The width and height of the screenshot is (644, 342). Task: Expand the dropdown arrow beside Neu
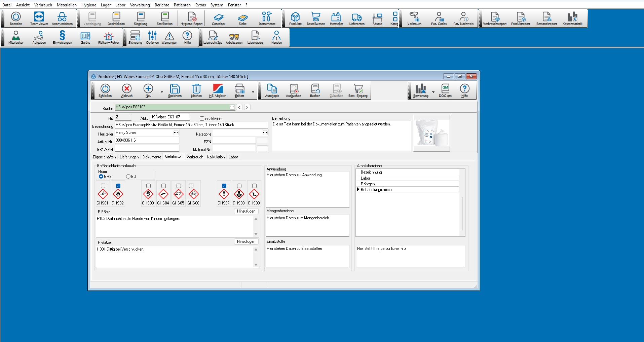coord(162,92)
